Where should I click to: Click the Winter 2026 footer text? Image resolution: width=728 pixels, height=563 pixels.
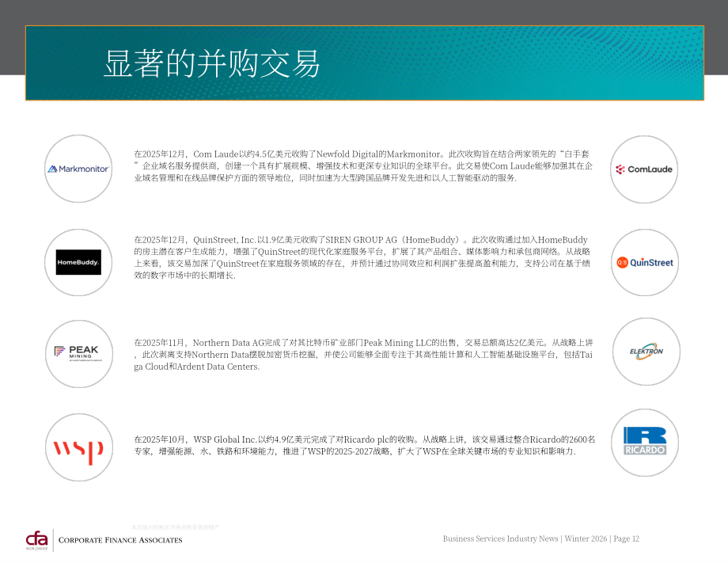(x=586, y=538)
